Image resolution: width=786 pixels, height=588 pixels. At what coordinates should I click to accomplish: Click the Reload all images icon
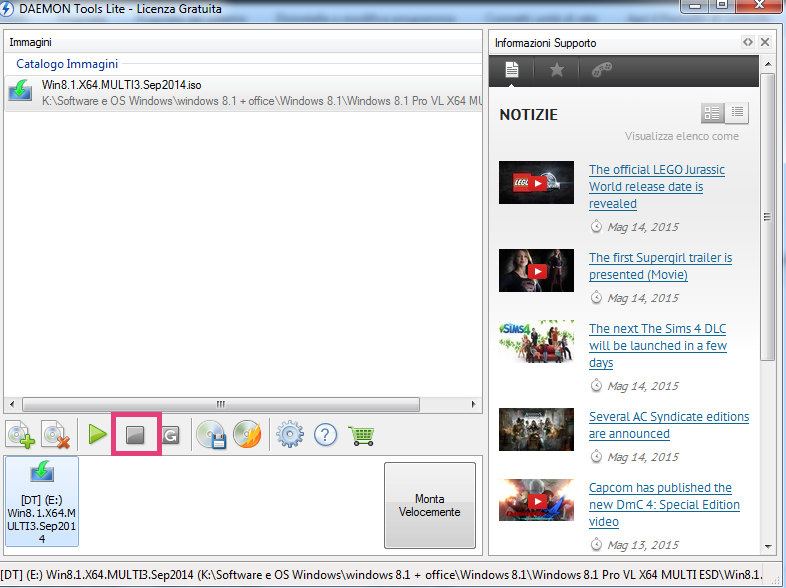click(170, 435)
